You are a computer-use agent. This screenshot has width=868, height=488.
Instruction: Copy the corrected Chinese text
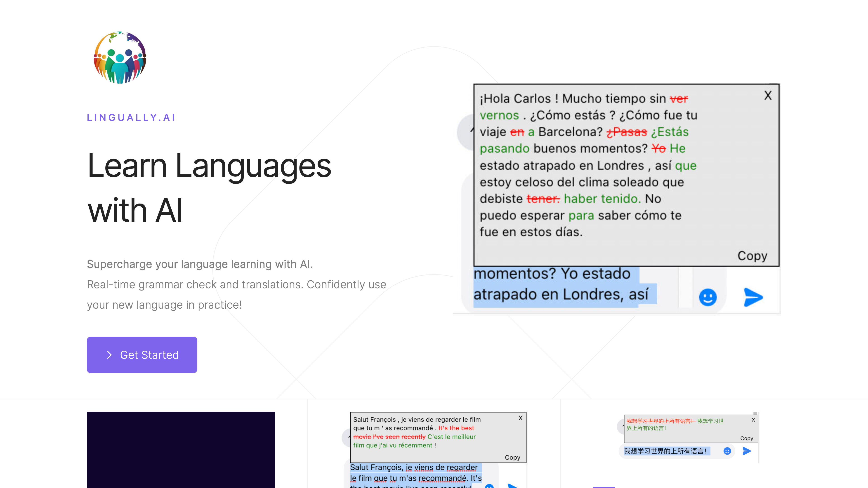746,438
